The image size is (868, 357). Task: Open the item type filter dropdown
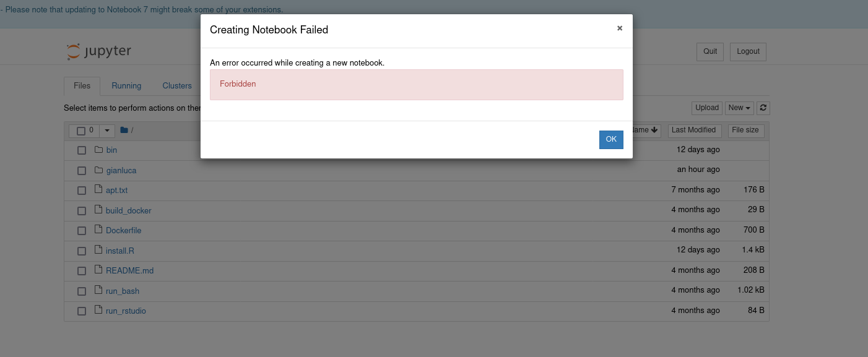[106, 131]
